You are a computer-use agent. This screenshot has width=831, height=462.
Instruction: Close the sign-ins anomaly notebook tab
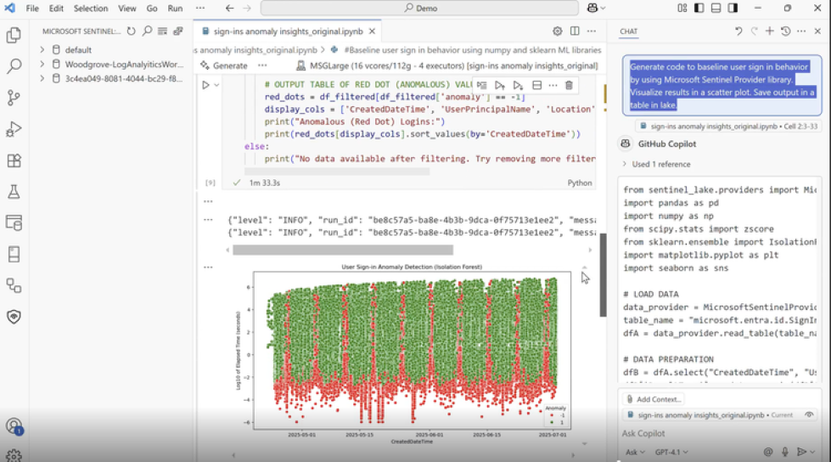tap(372, 31)
